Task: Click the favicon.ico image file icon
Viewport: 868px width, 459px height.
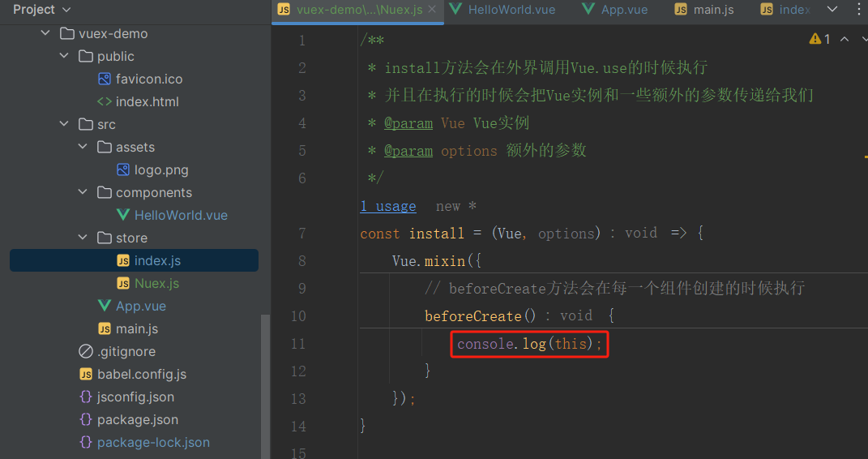Action: 104,79
